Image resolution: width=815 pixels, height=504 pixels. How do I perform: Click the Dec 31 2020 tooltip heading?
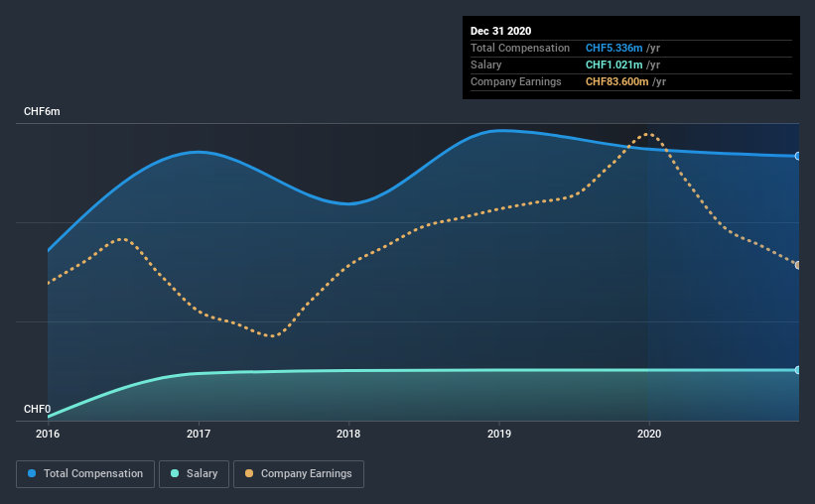click(x=500, y=31)
